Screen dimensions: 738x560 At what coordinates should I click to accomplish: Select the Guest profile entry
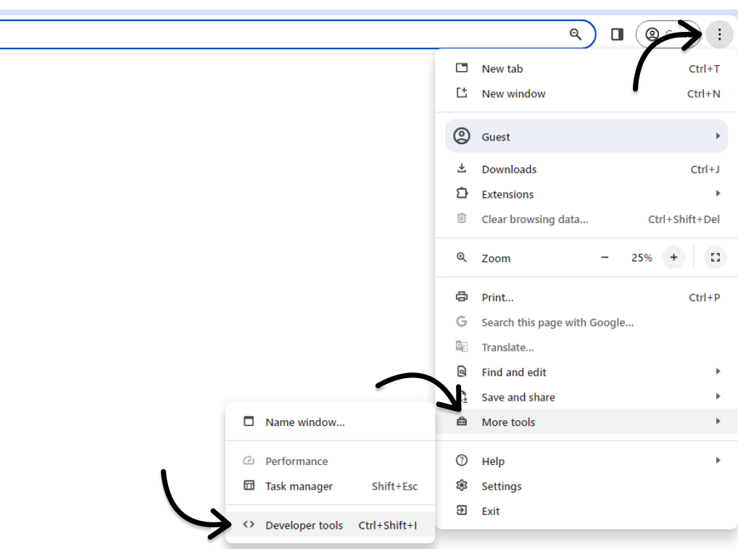pyautogui.click(x=496, y=136)
